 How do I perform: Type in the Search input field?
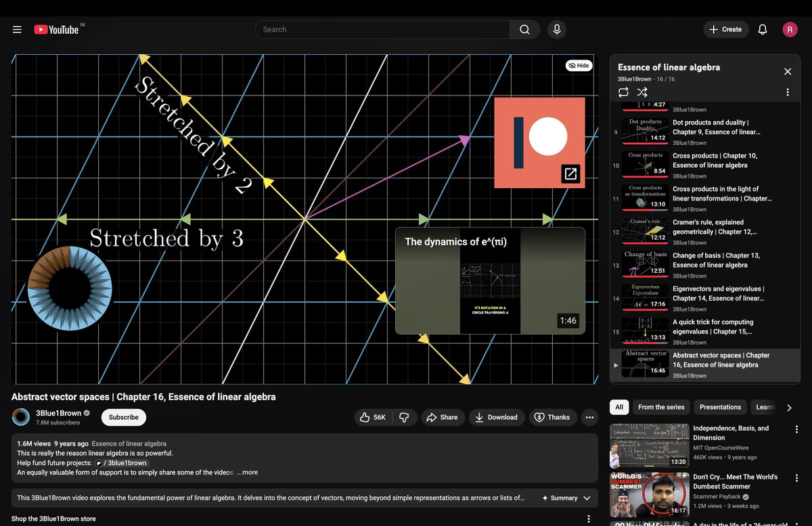[382, 30]
